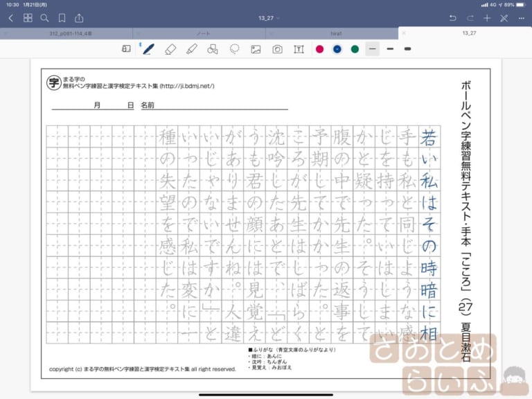This screenshot has width=532, height=399.
Task: Select the thickest stroke width
Action: click(408, 49)
